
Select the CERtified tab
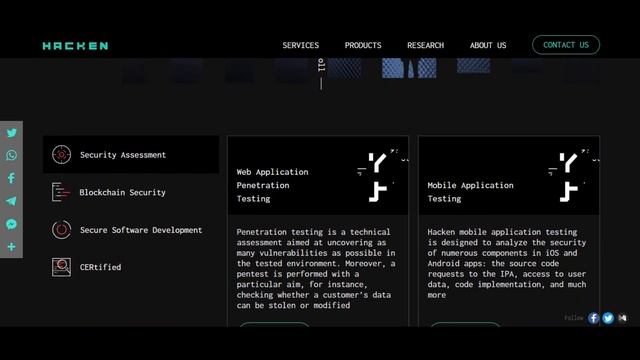131,267
